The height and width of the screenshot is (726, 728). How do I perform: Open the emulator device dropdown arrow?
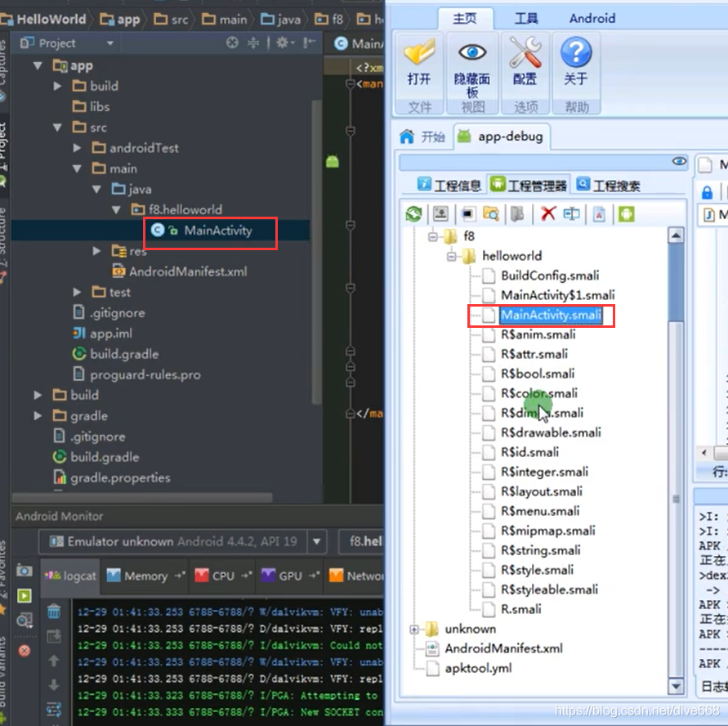(x=317, y=541)
